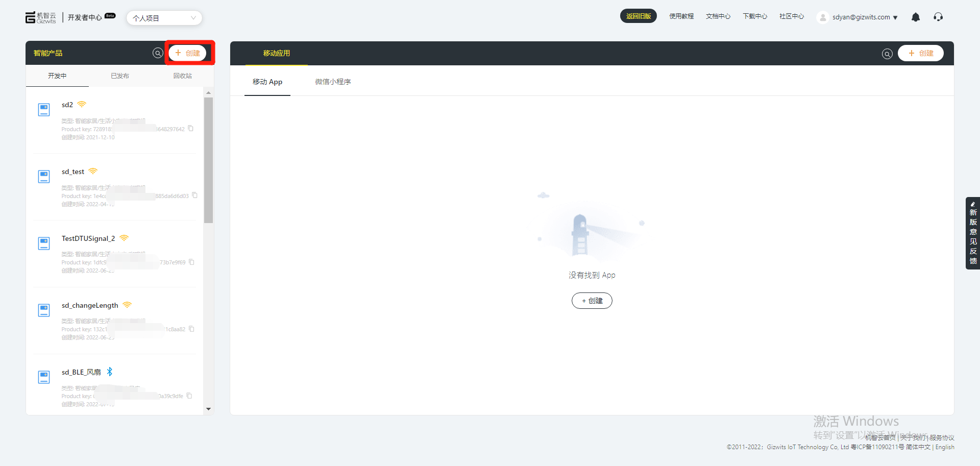Copy Product key for sd_changeLength
Viewport: 980px width, 466px height.
pyautogui.click(x=192, y=329)
